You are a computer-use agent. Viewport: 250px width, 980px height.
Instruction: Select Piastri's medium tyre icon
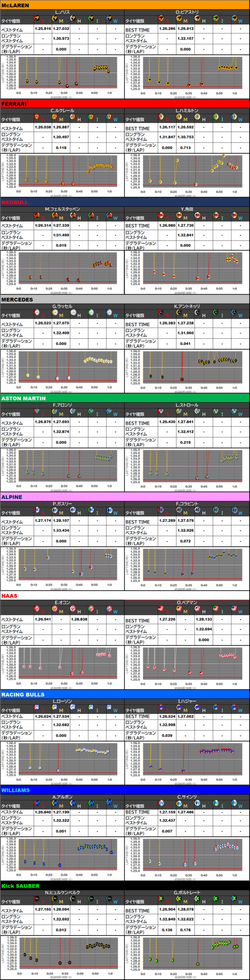pos(179,18)
